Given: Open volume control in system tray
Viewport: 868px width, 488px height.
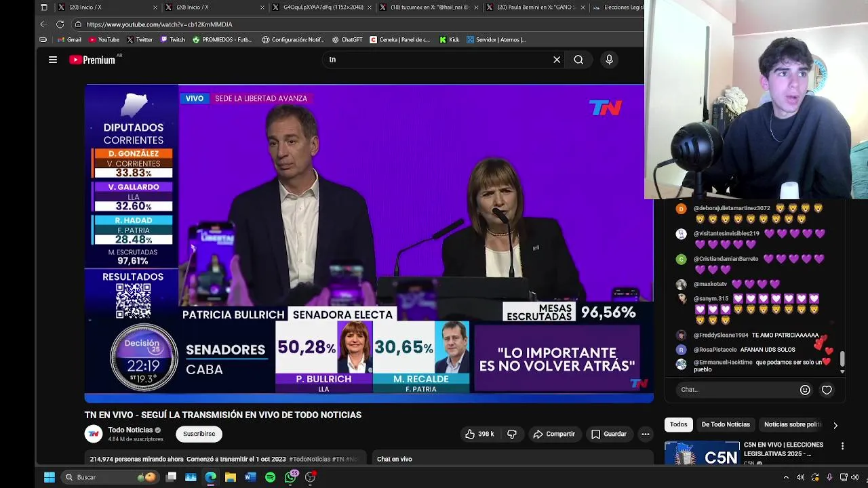Looking at the screenshot, I should click(800, 477).
